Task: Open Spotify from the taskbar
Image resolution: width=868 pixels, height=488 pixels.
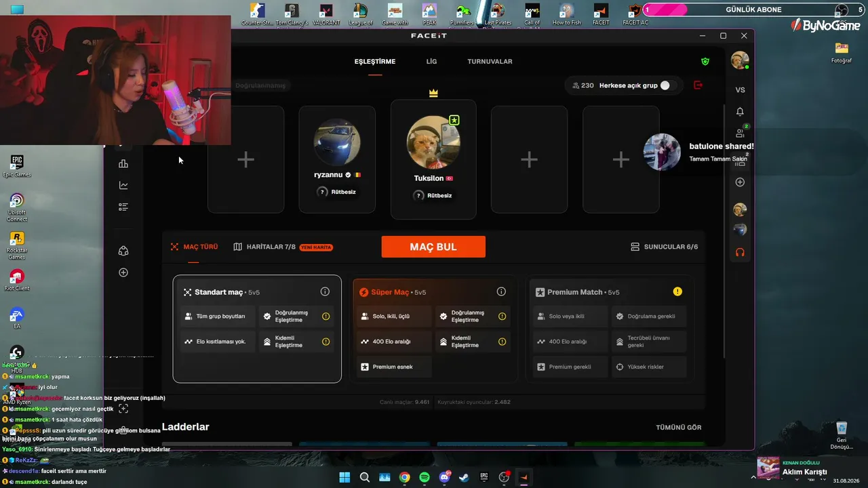Action: tap(425, 477)
